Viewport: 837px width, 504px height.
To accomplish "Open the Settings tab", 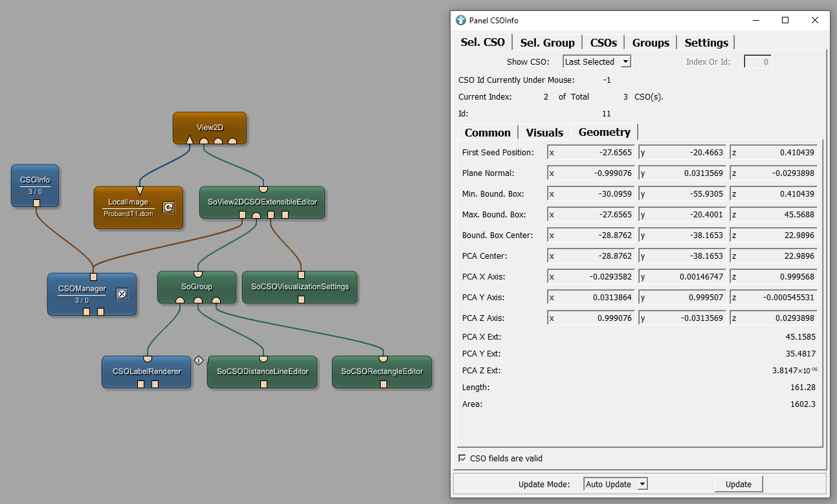I will [x=706, y=43].
